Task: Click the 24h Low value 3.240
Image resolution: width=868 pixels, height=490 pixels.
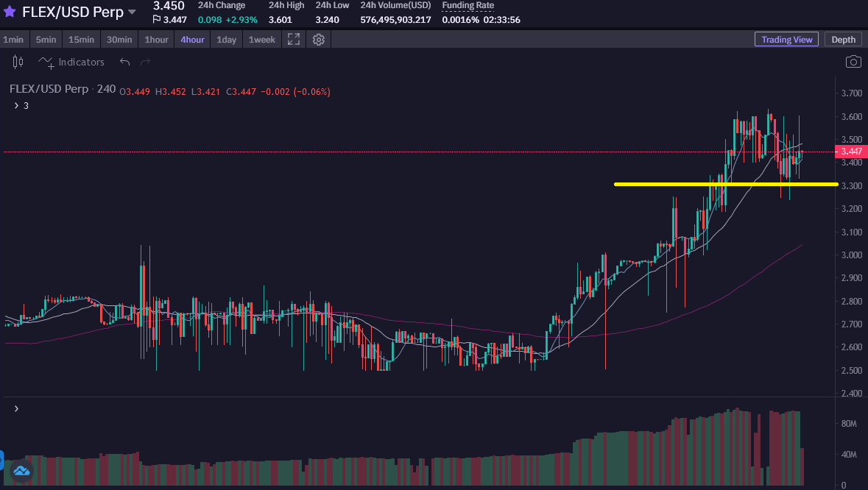Action: (x=327, y=20)
